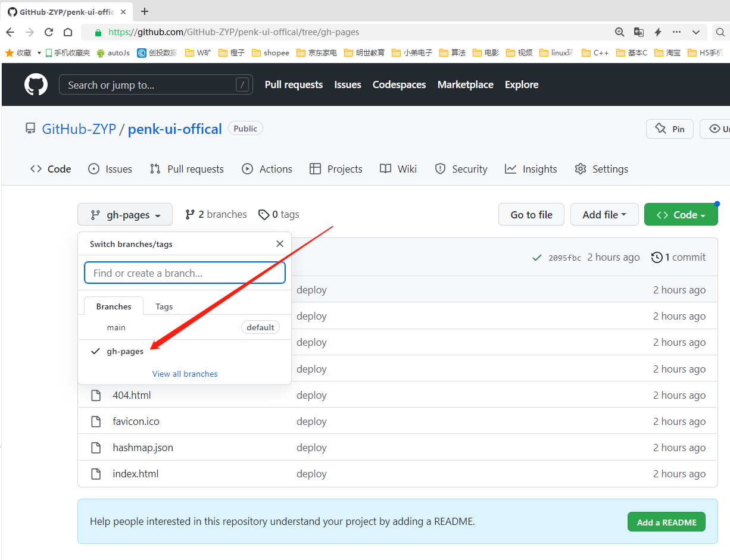Open the index.html file

[x=136, y=474]
